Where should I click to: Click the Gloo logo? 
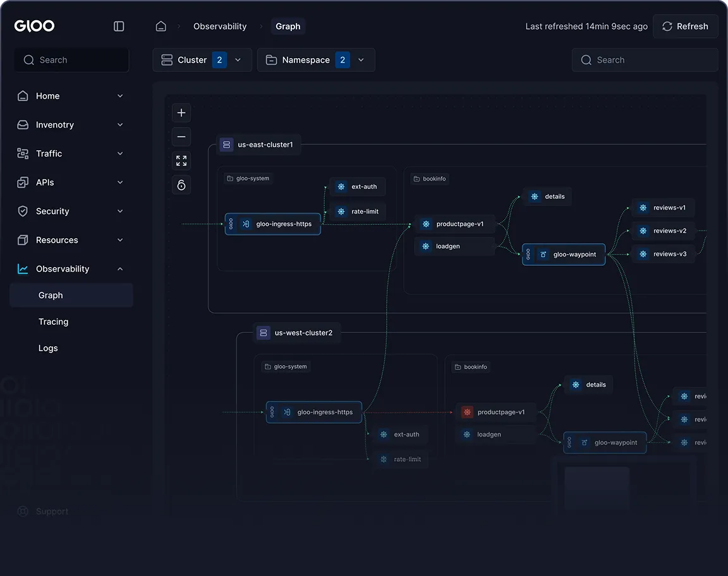pyautogui.click(x=34, y=26)
